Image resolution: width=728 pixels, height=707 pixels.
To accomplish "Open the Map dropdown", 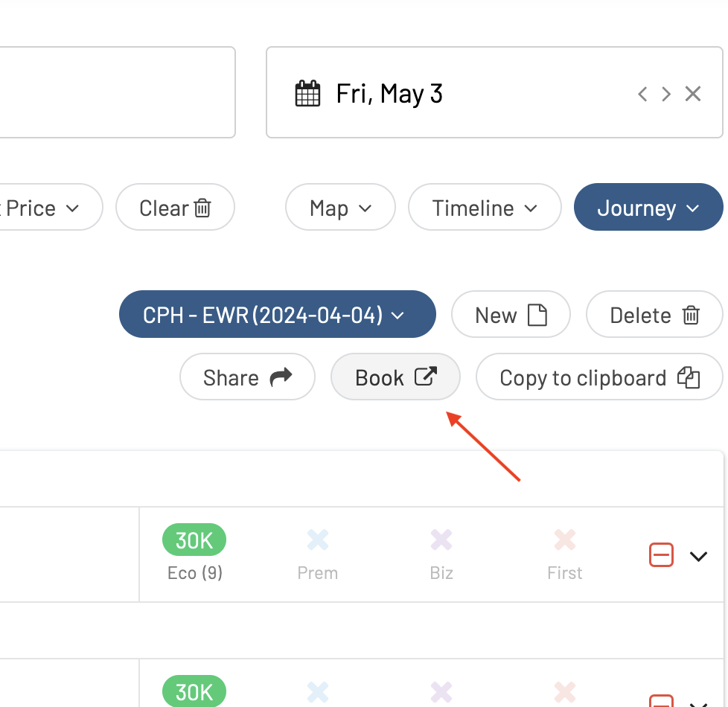I will [340, 207].
